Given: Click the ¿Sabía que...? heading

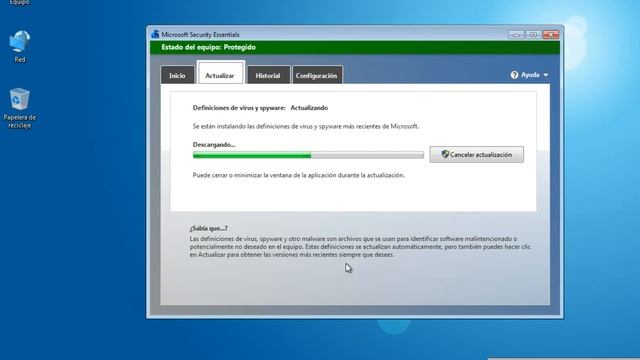Looking at the screenshot, I should click(209, 228).
